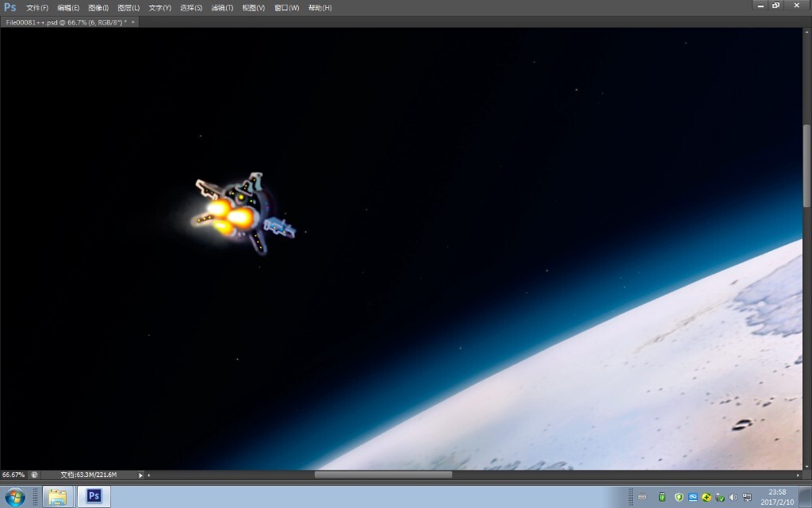Click the vertical scrollbar down arrow
Image resolution: width=812 pixels, height=508 pixels.
(806, 466)
